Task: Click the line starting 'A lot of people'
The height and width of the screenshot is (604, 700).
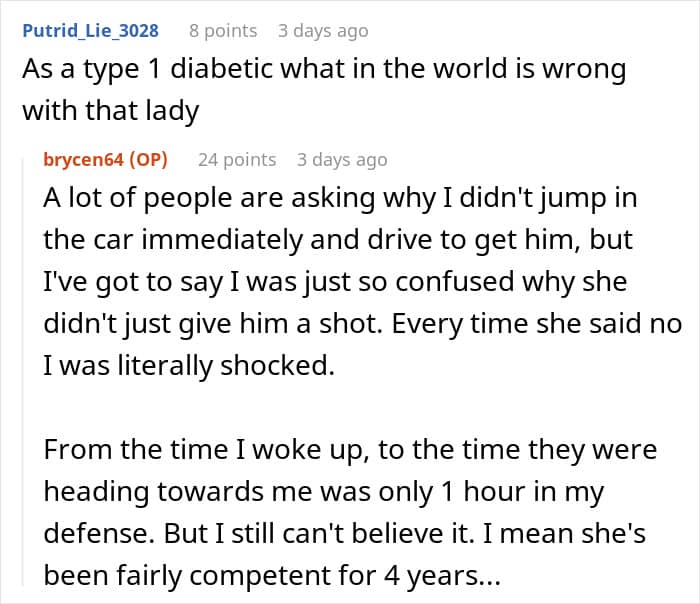Action: pyautogui.click(x=340, y=197)
